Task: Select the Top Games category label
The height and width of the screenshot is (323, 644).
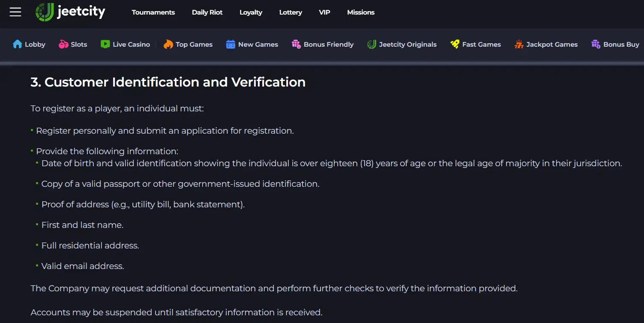Action: pos(194,45)
